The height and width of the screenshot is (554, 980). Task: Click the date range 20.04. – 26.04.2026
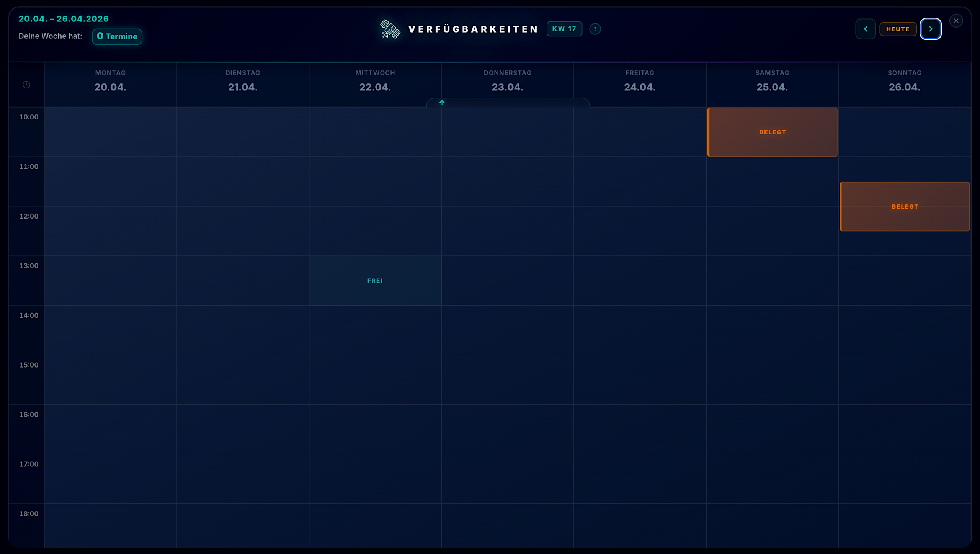(x=64, y=19)
